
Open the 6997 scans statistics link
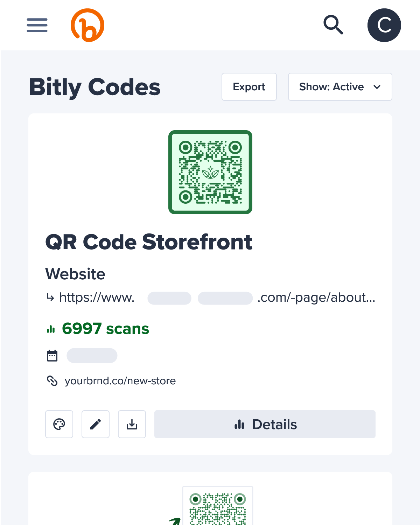click(105, 329)
